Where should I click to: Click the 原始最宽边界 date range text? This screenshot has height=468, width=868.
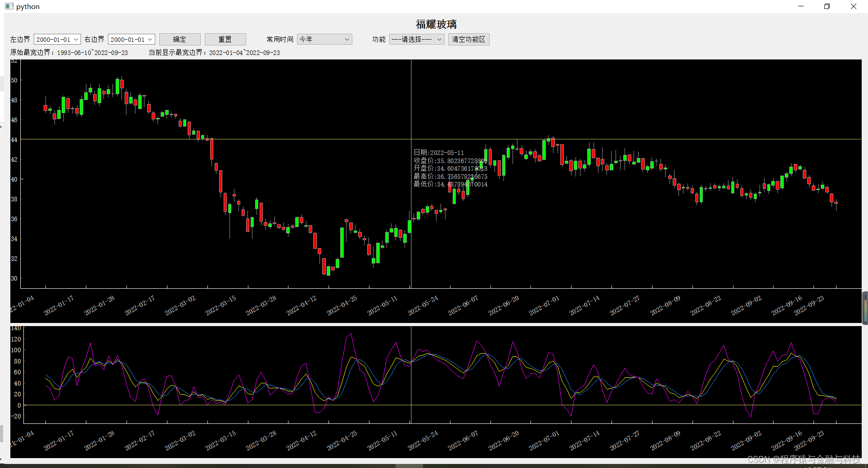coord(70,53)
